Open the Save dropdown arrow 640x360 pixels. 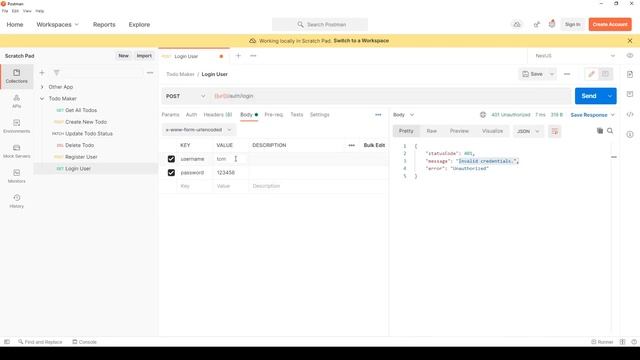point(551,74)
